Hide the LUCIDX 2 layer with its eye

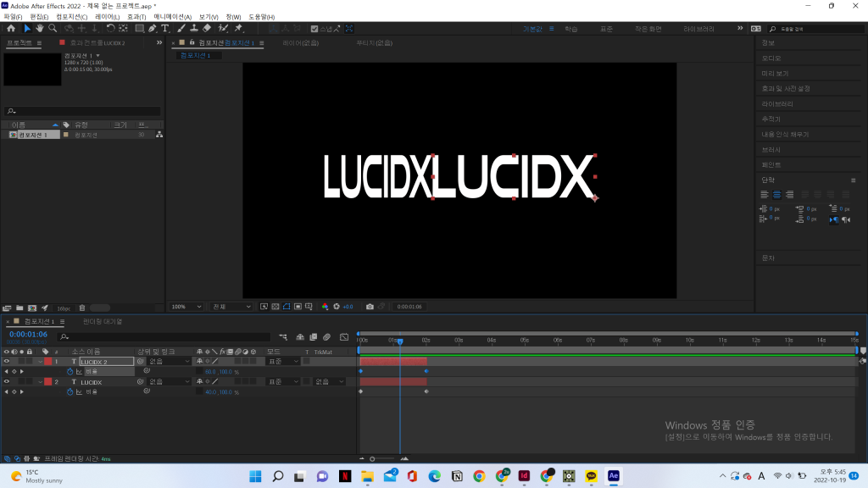[7, 361]
